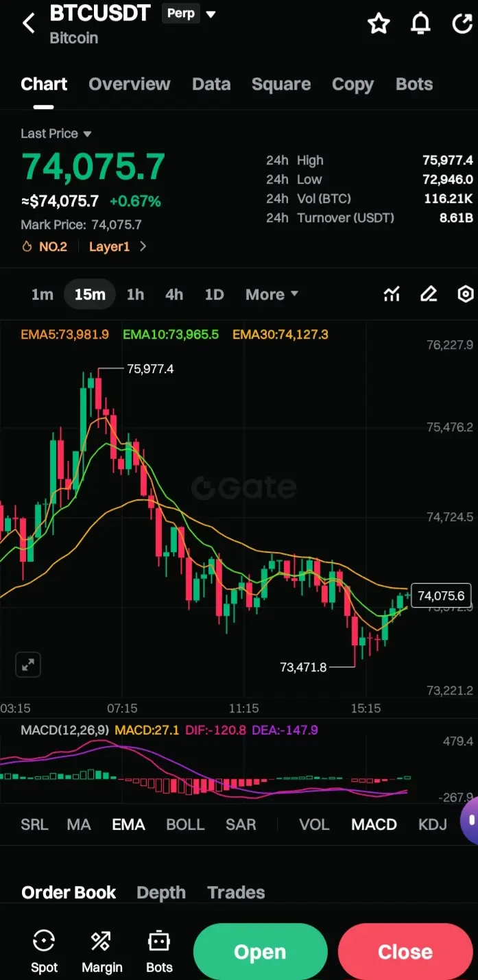Enable the KDJ sub-indicator
The width and height of the screenshot is (478, 980).
click(x=433, y=824)
